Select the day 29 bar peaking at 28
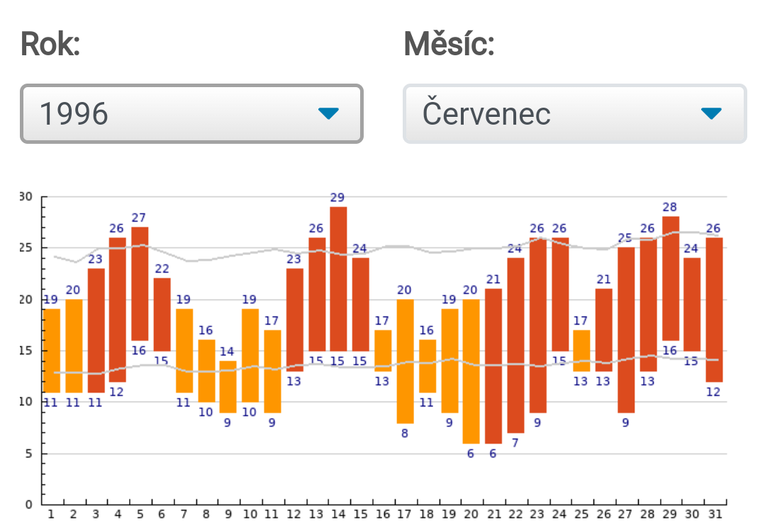The height and width of the screenshot is (532, 765). click(670, 278)
